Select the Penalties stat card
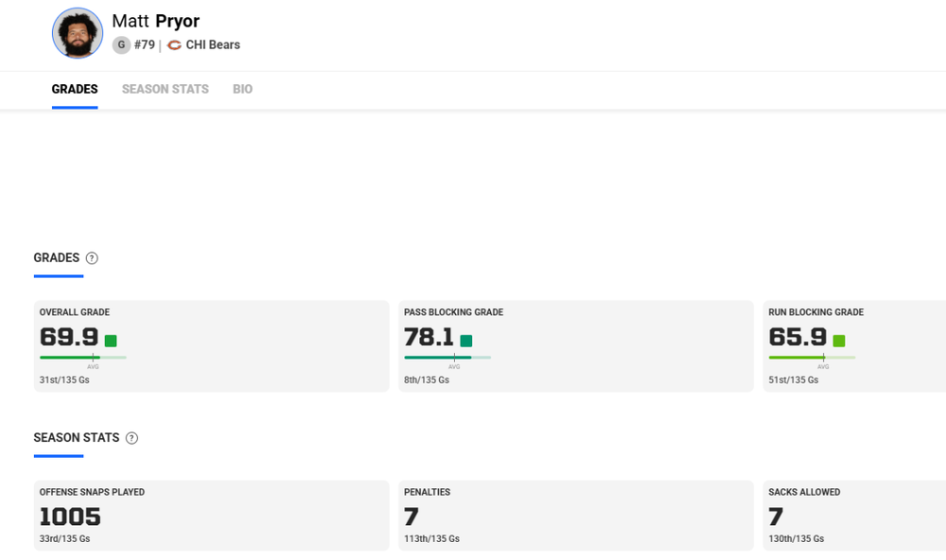Viewport: 946px width, 560px height. pyautogui.click(x=575, y=516)
